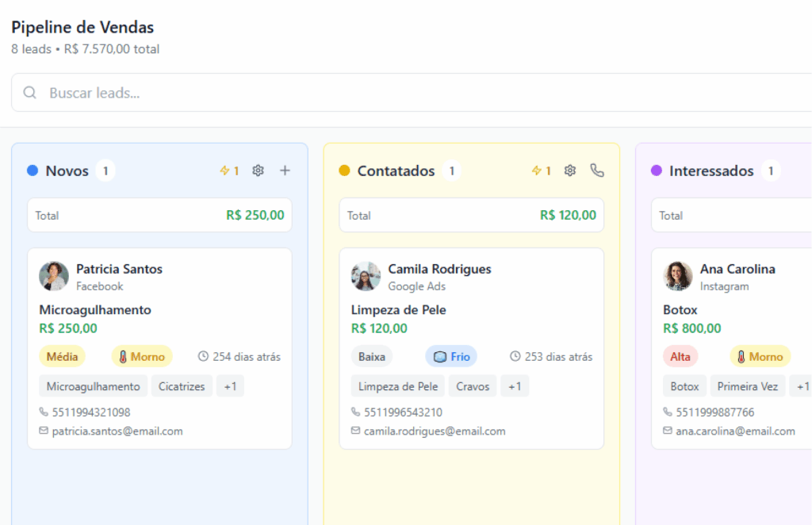Open Patricia Santos profile photo
The image size is (812, 525).
[x=54, y=277]
